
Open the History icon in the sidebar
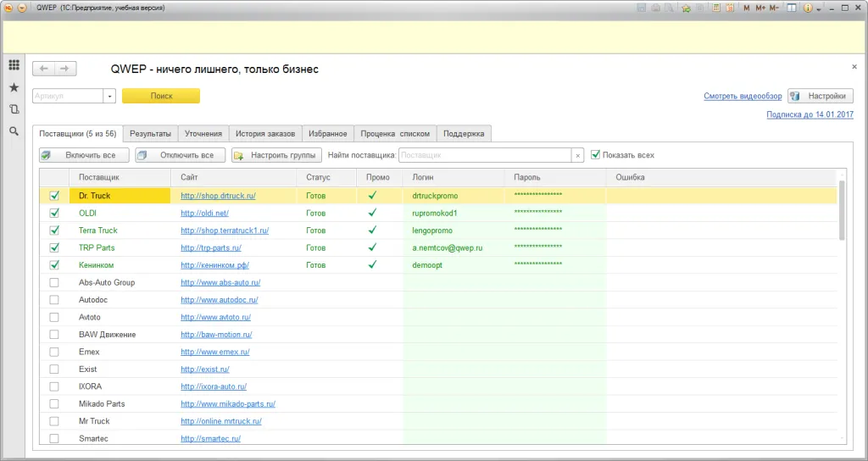tap(14, 109)
